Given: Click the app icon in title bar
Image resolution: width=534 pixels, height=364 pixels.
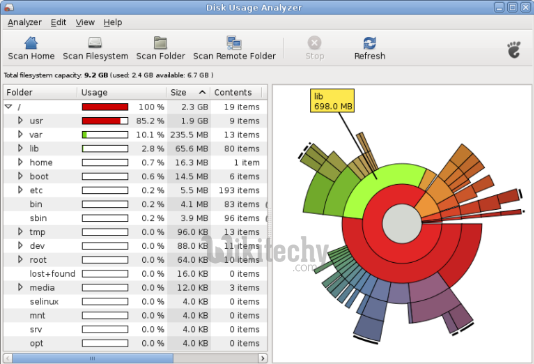Looking at the screenshot, I should 9,7.
